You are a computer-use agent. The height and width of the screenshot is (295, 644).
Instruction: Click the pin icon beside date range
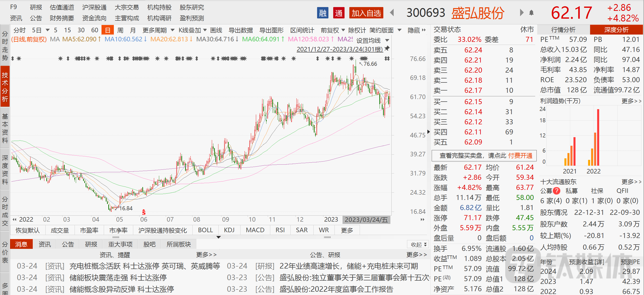click(x=387, y=48)
